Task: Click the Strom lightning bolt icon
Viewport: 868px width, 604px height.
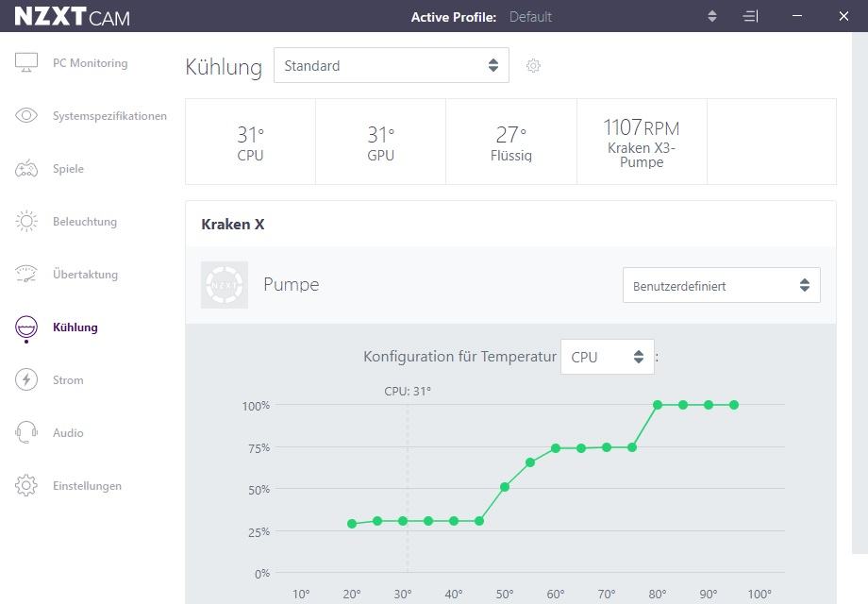Action: [x=26, y=379]
